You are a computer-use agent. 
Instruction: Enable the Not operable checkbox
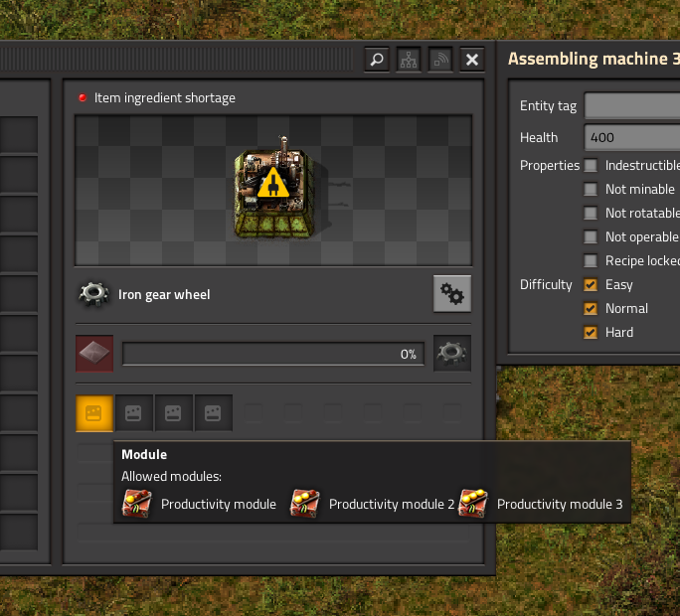pos(591,236)
